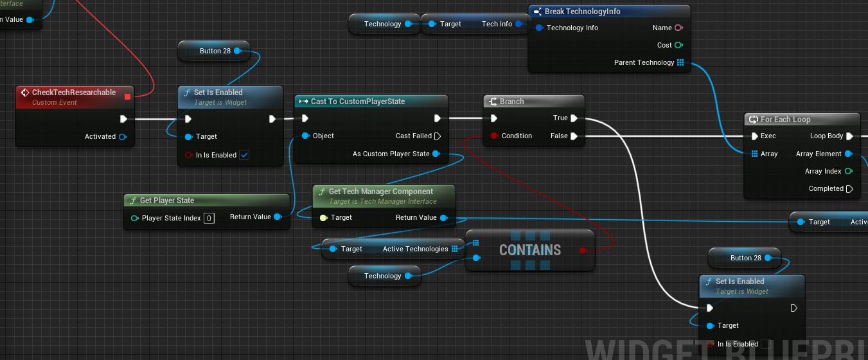
Task: Click the Branch node's False exec pin
Action: point(574,136)
